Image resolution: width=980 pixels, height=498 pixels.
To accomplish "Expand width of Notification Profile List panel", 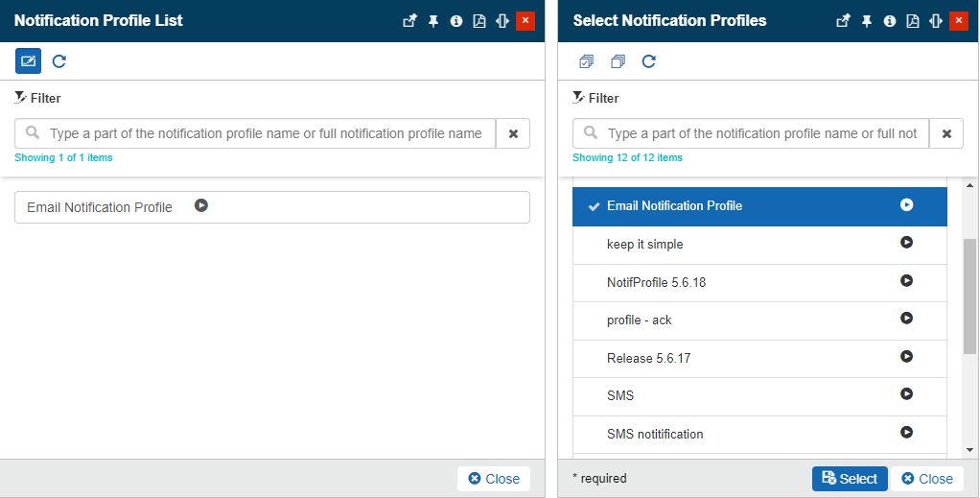I will pos(502,21).
